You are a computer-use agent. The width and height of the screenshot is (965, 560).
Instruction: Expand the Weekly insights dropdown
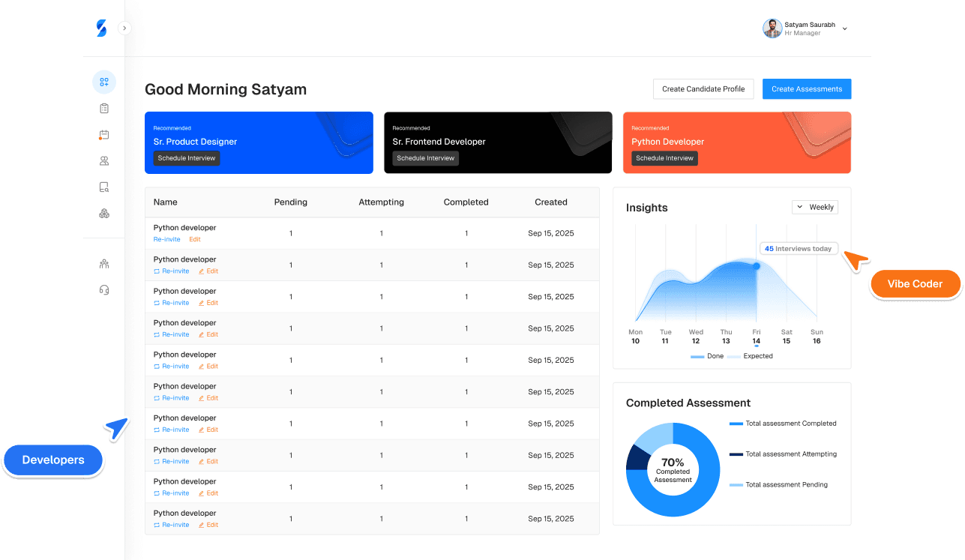pos(814,207)
